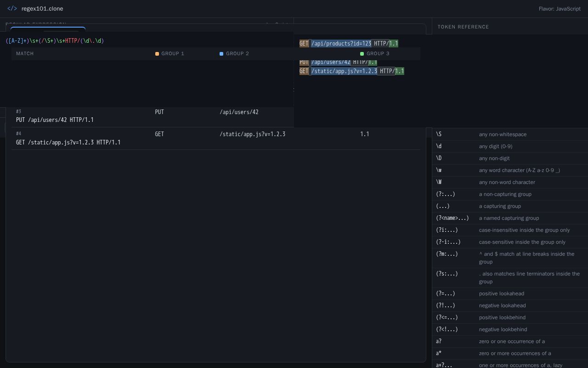
Task: Click '/api/users/42' Group 2 cell in match #3
Action: (x=239, y=112)
